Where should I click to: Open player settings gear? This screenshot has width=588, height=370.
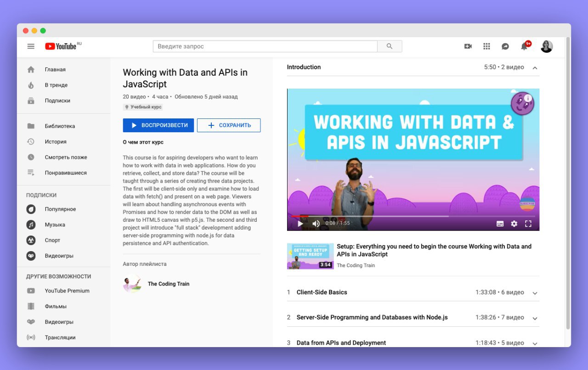[x=514, y=224]
